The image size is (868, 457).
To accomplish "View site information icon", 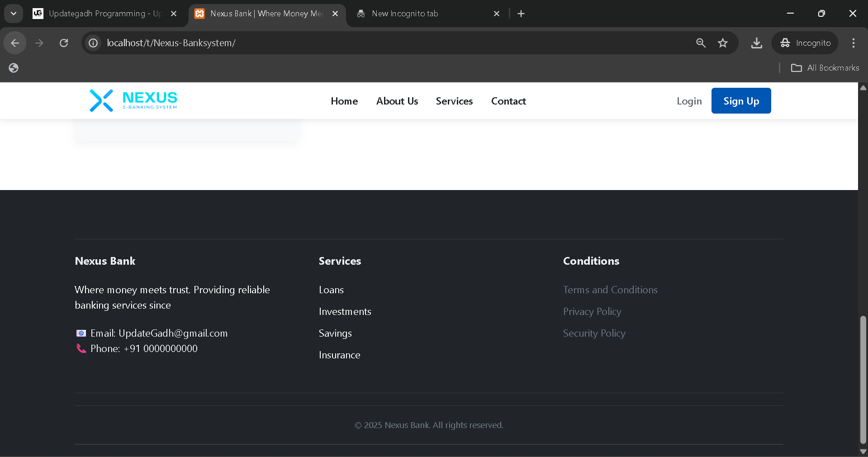I will click(93, 43).
